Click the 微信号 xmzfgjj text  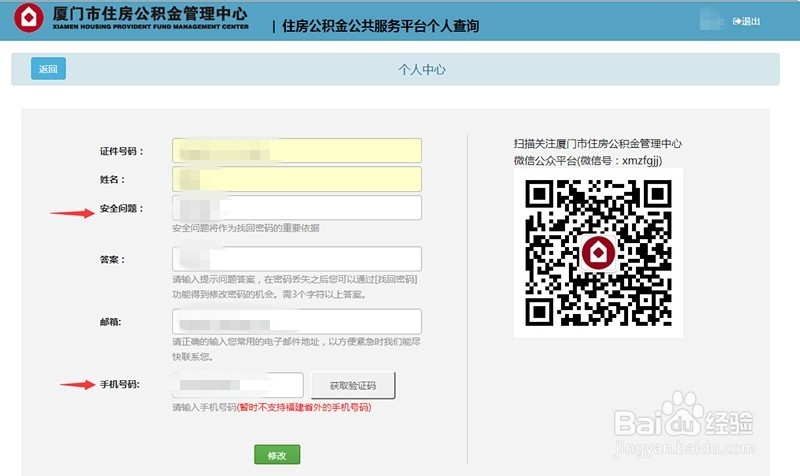click(620, 160)
